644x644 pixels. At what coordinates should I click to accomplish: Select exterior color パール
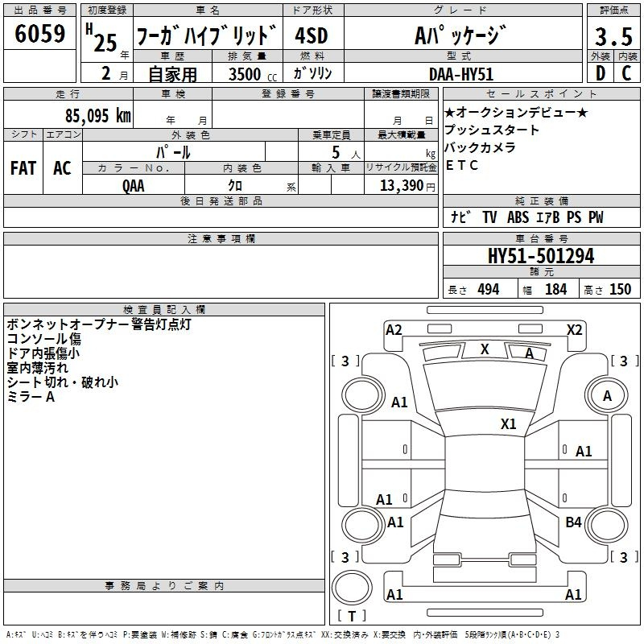click(x=173, y=153)
